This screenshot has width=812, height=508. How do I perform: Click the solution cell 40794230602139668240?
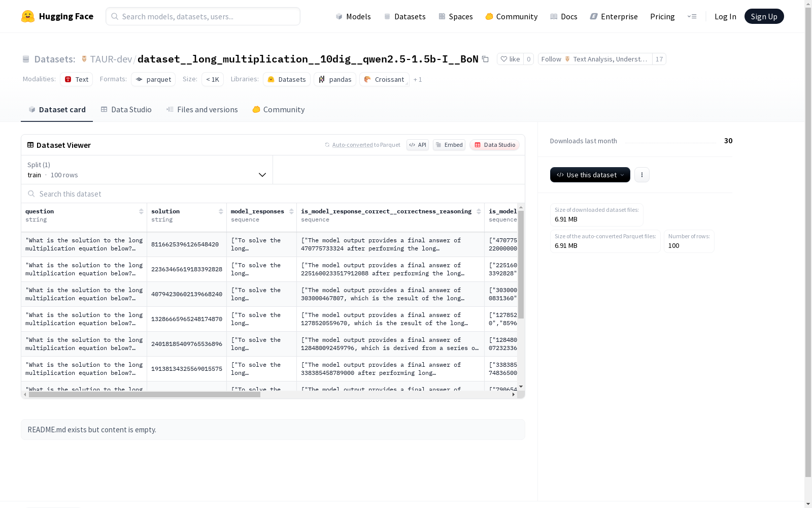(x=187, y=294)
